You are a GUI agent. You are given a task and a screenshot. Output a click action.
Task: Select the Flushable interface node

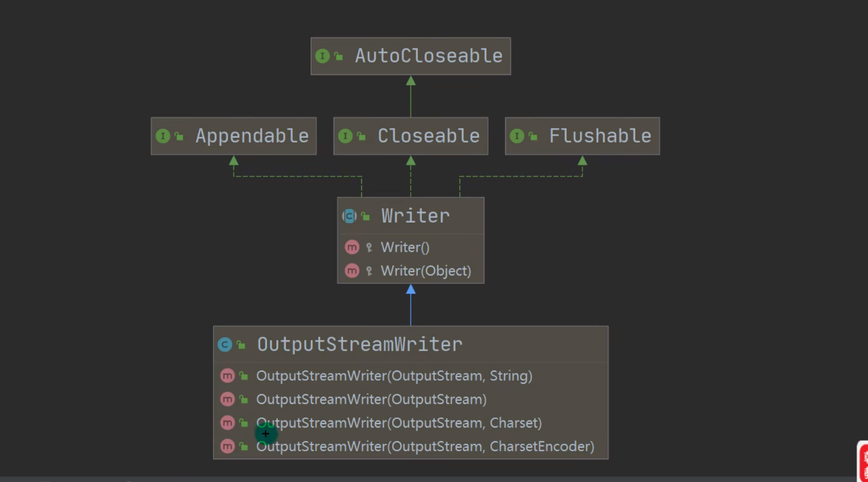pyautogui.click(x=582, y=136)
